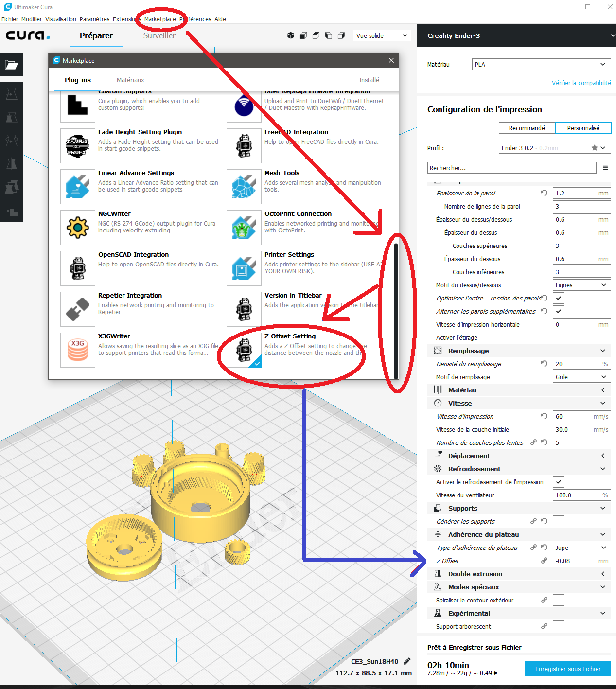Viewport: 616px width, 689px height.
Task: Open the Vue solide view dropdown
Action: [x=382, y=35]
